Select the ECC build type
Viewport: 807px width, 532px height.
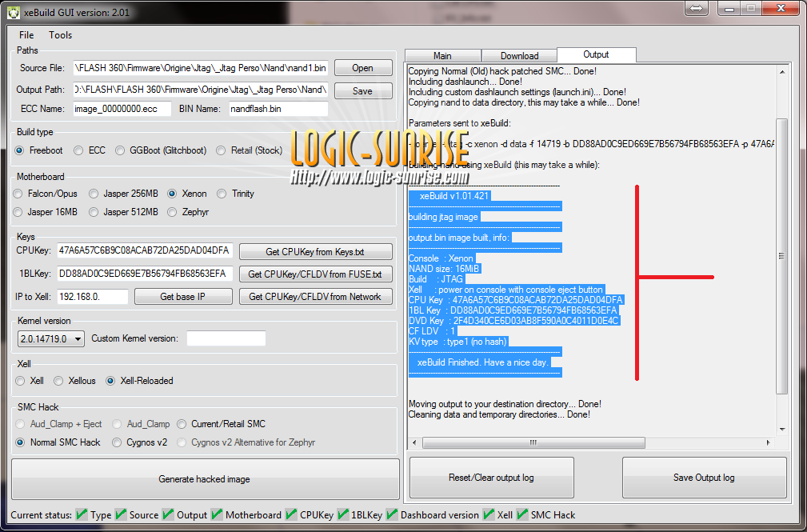coord(90,150)
